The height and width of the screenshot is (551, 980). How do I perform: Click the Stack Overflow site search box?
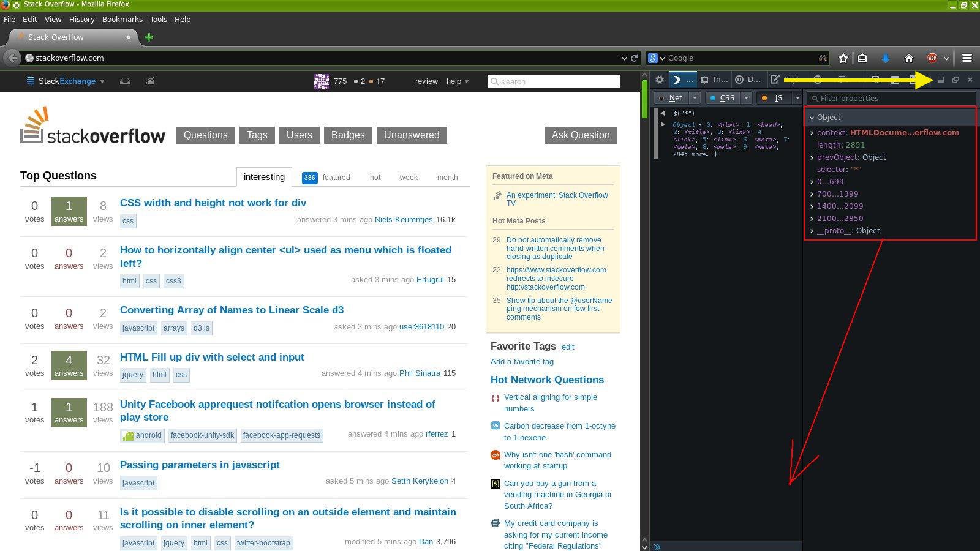554,81
